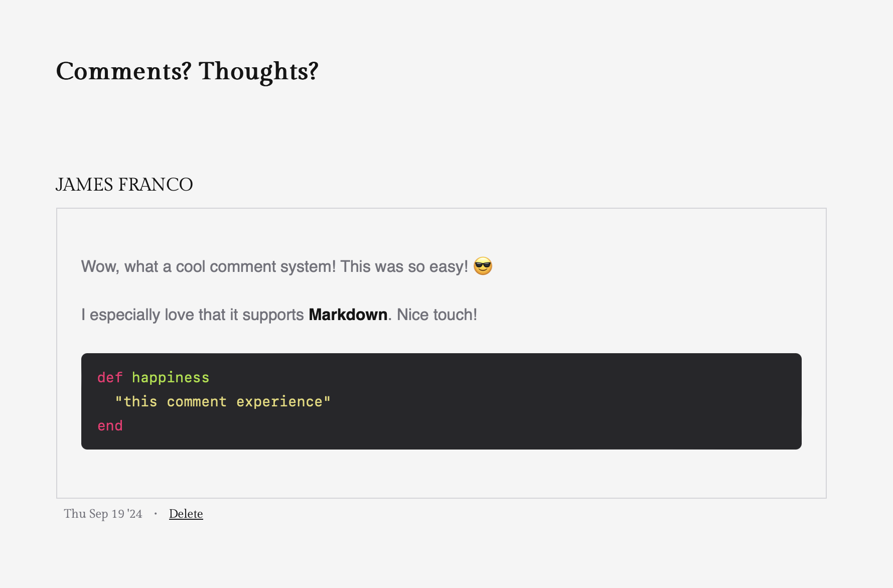Viewport: 893px width, 588px height.
Task: Click the Thu Sep 19 '24 timestamp
Action: click(103, 514)
